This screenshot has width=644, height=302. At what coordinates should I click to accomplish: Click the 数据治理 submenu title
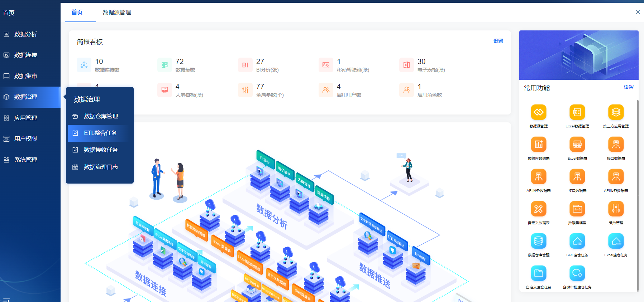point(87,99)
